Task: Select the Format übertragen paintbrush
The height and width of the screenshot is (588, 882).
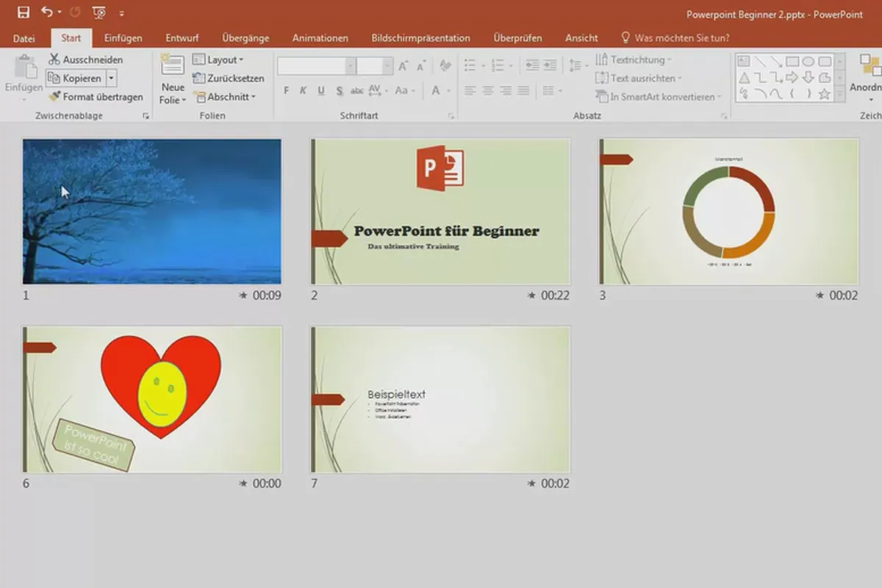Action: click(x=96, y=96)
